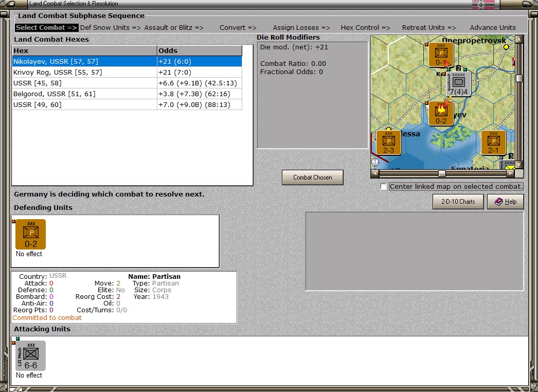Click the Name: Partisan label
The height and width of the screenshot is (392, 538).
(154, 276)
